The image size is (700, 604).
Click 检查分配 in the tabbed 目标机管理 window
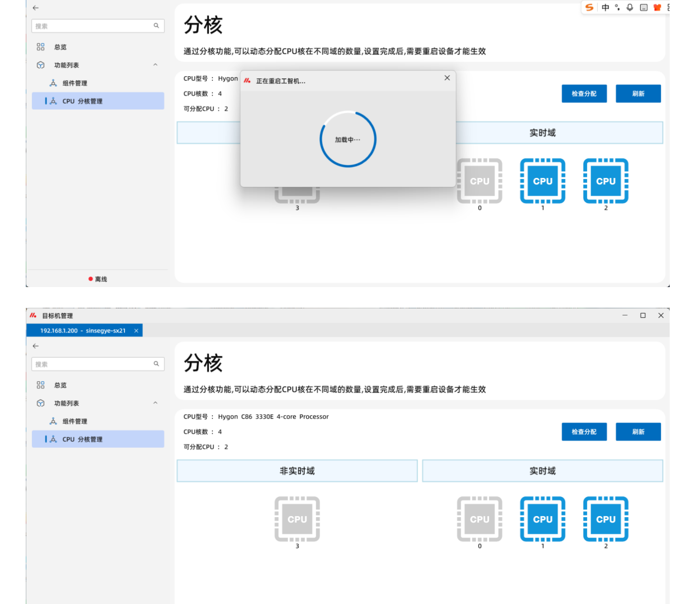(x=584, y=432)
